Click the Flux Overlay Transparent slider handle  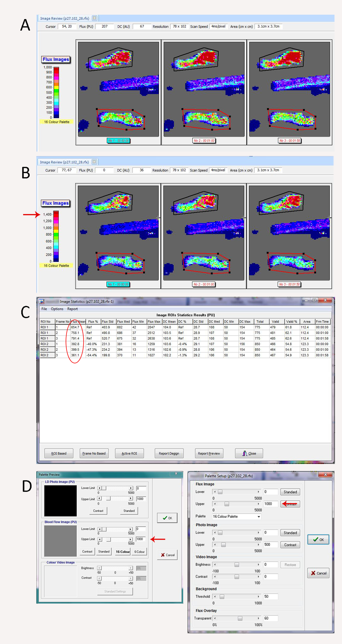tap(240, 618)
